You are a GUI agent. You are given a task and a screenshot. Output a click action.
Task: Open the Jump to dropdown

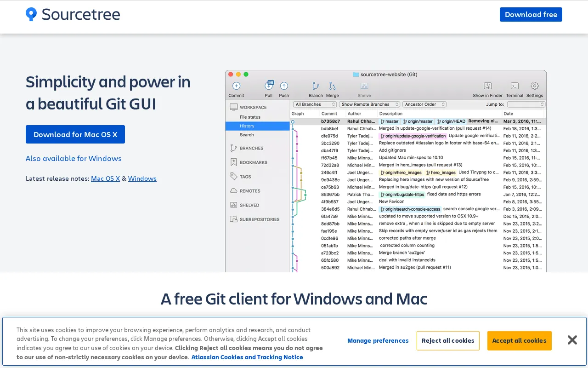click(x=526, y=104)
